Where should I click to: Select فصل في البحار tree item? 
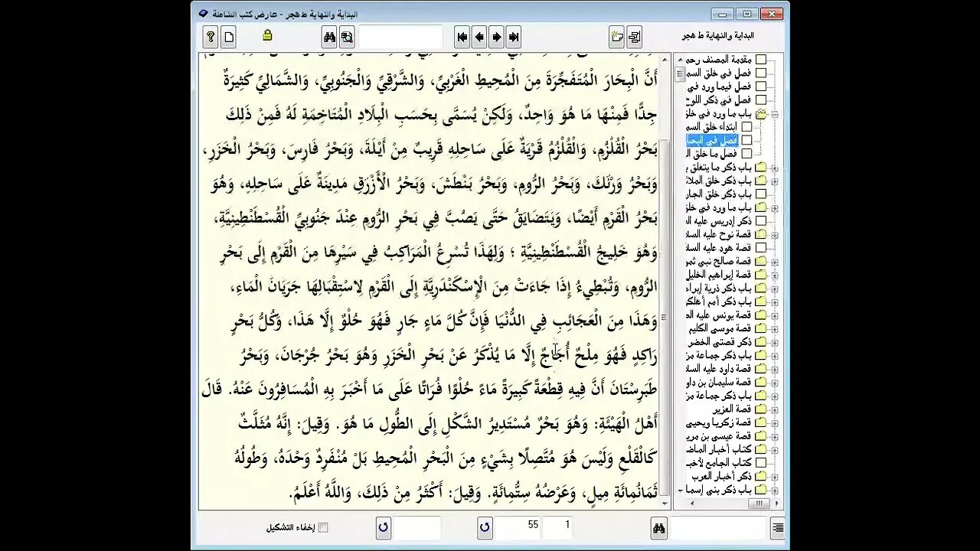pyautogui.click(x=712, y=140)
